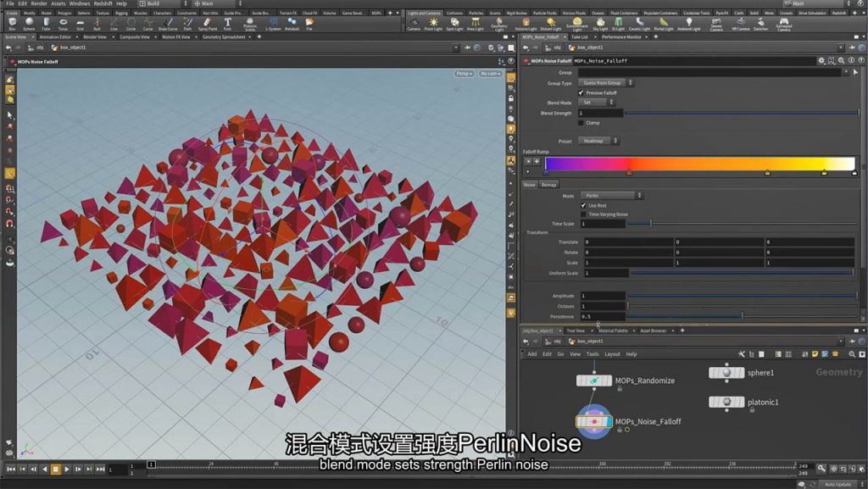The height and width of the screenshot is (489, 868).
Task: Open the noise Mode Perlin dropdown
Action: pyautogui.click(x=612, y=195)
